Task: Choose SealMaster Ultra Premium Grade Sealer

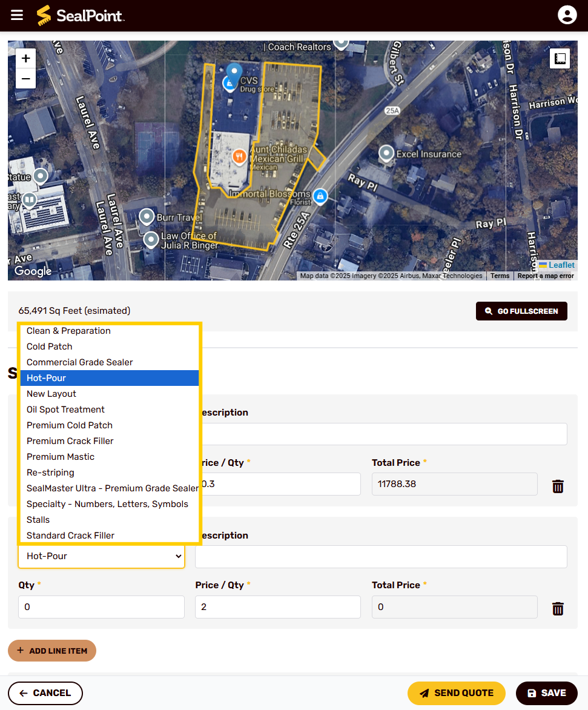Action: pos(110,488)
